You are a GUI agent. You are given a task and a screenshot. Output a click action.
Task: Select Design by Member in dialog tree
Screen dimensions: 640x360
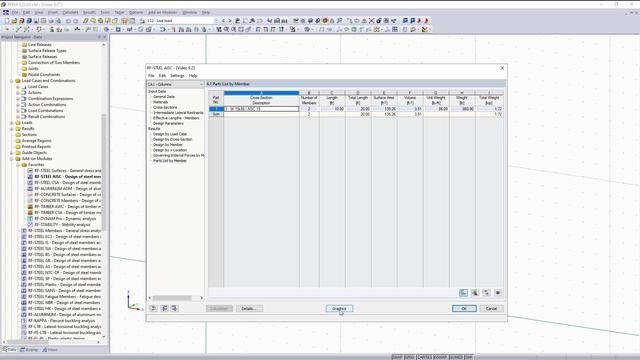click(168, 144)
